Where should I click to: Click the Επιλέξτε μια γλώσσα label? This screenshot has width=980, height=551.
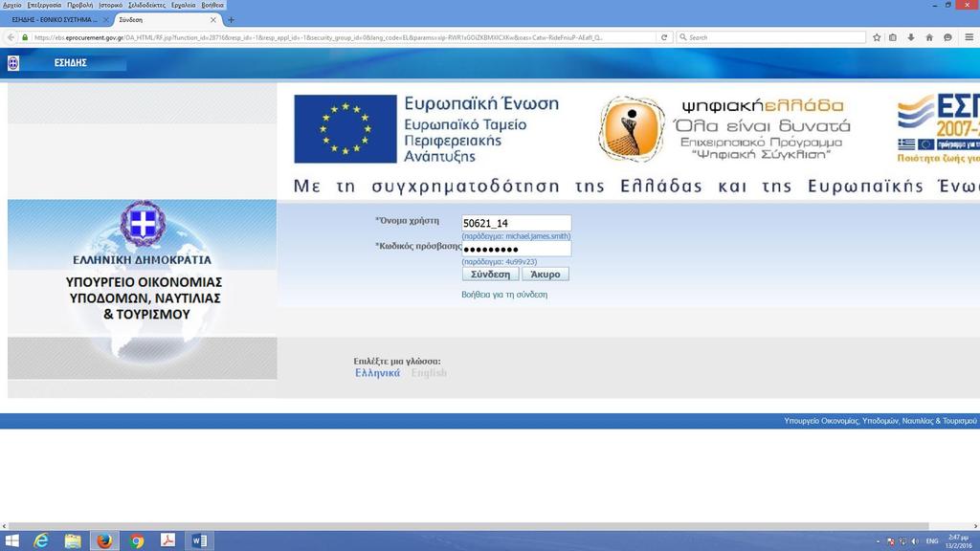(x=397, y=361)
